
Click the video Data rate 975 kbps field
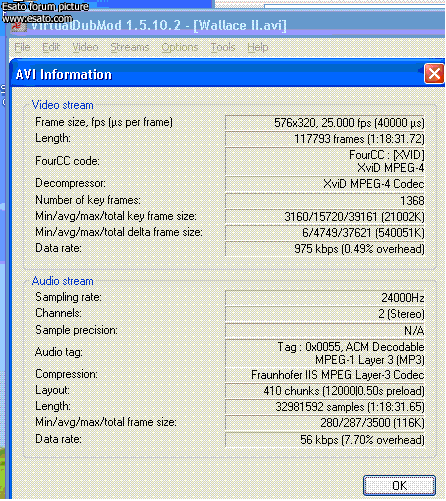click(325, 249)
